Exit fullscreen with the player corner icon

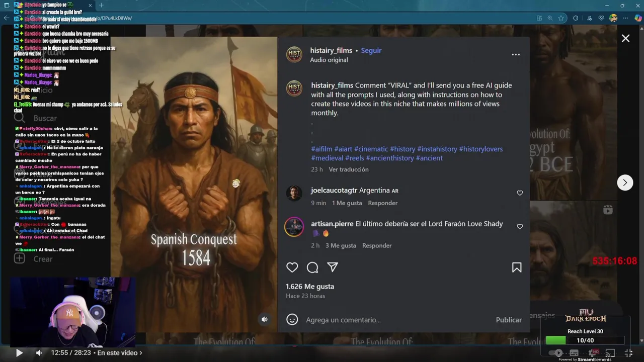pyautogui.click(x=629, y=353)
